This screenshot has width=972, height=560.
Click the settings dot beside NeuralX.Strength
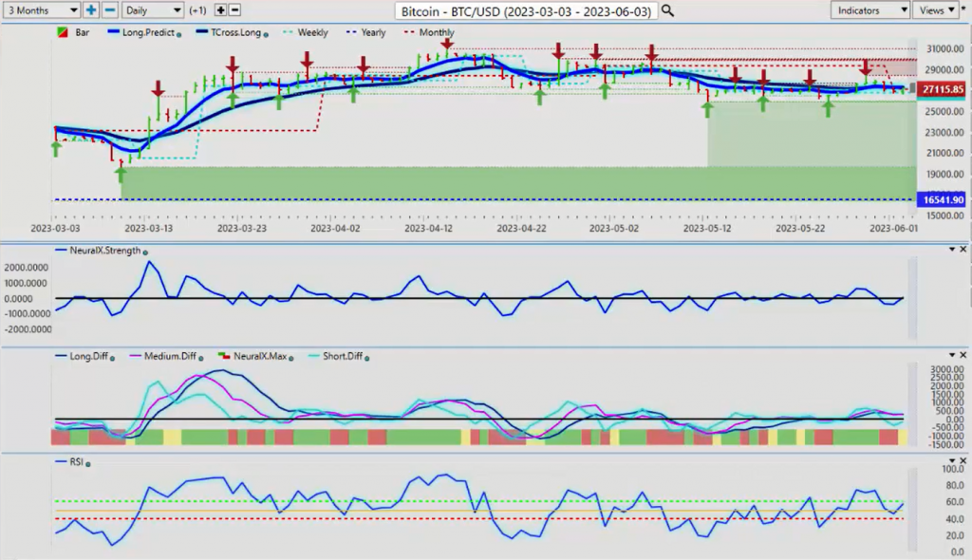click(x=145, y=252)
